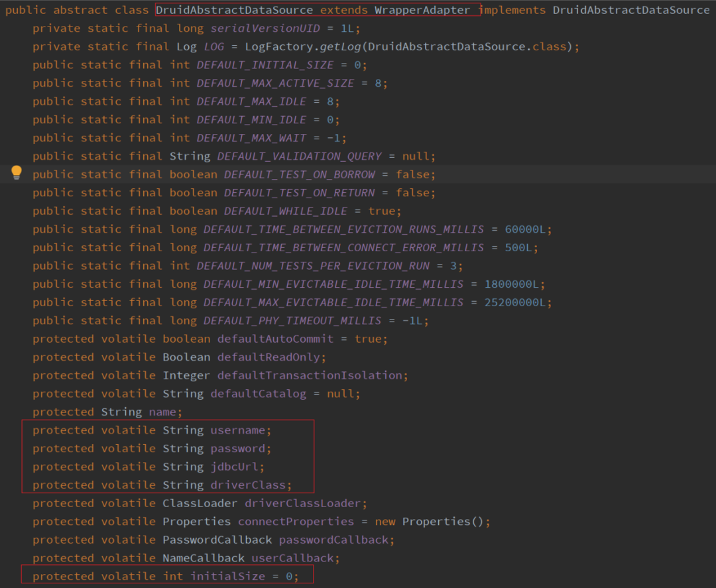Click DEFAULT_MAX_IDLE constant

click(x=251, y=101)
